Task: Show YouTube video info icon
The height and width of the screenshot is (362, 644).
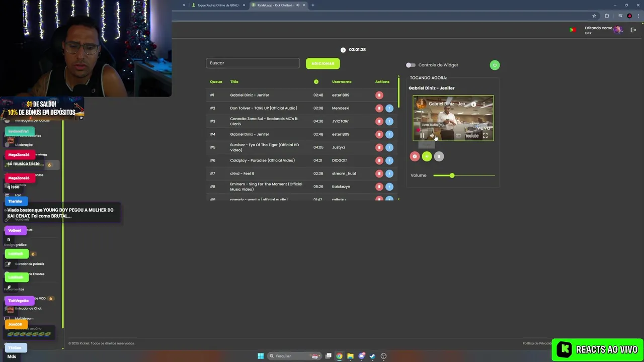Action: pos(473,104)
